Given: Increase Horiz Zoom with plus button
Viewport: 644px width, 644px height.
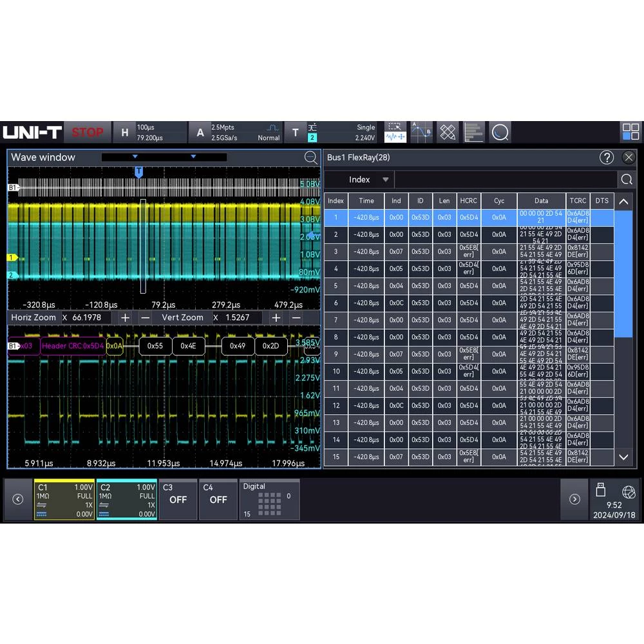Looking at the screenshot, I should (x=126, y=317).
